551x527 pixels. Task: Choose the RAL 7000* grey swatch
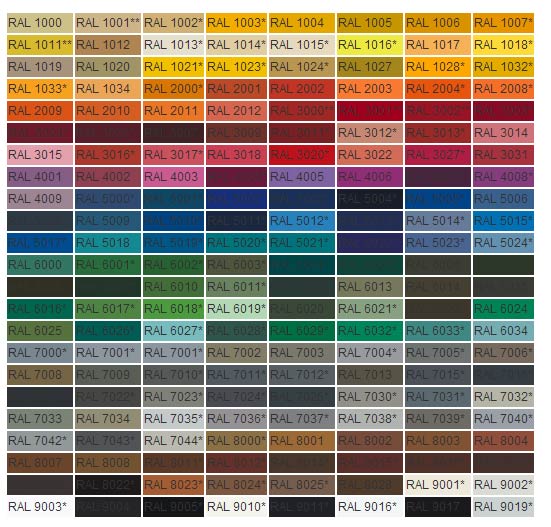tap(40, 353)
